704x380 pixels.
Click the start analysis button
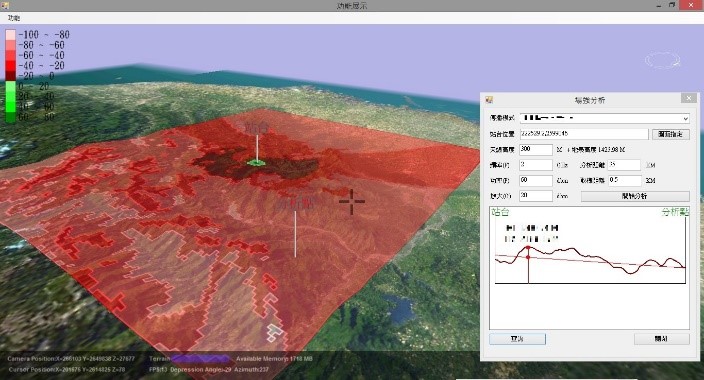635,196
